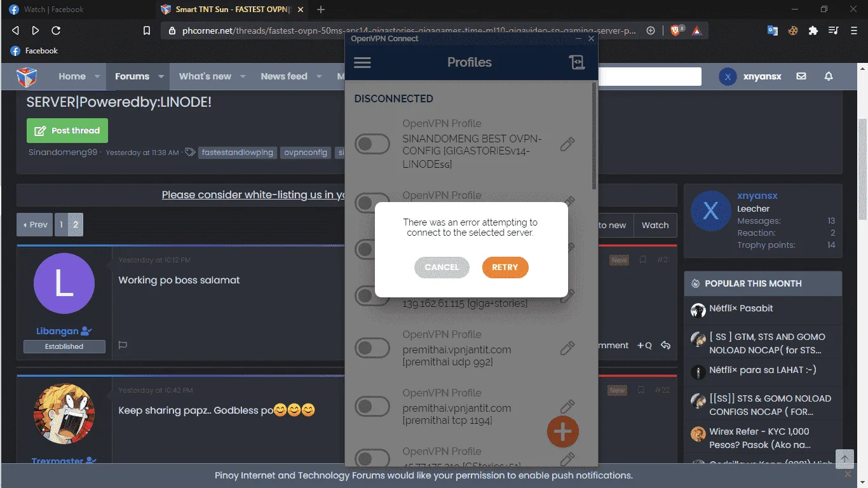
Task: Open a new browser tab
Action: (321, 10)
